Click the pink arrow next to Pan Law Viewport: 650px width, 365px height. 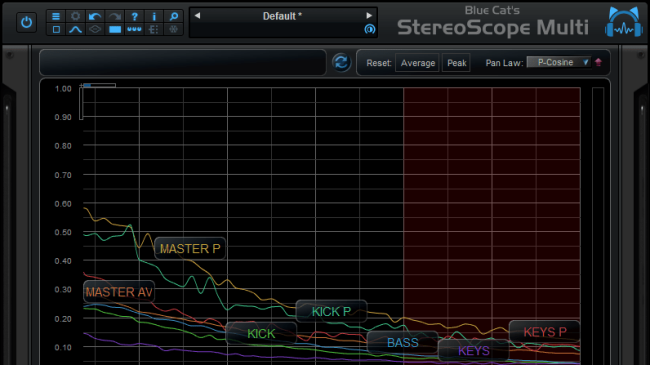(x=598, y=62)
